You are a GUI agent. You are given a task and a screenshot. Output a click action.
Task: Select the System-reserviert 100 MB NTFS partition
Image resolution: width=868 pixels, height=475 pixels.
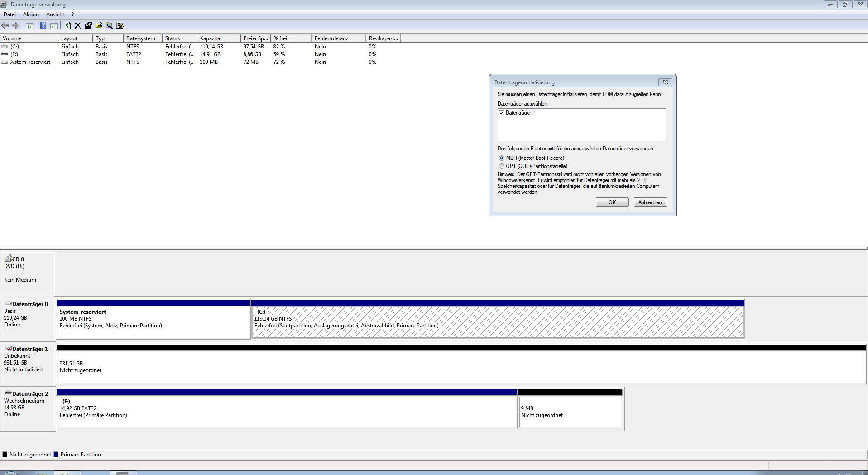pyautogui.click(x=153, y=319)
